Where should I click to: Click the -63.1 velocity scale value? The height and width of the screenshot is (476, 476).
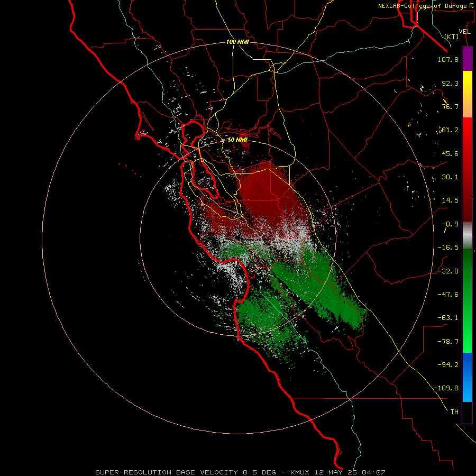coord(448,318)
